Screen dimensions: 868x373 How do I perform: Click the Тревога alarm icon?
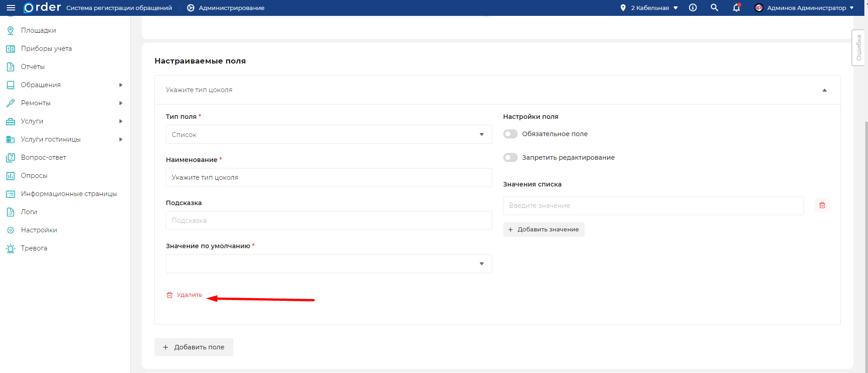click(x=10, y=248)
